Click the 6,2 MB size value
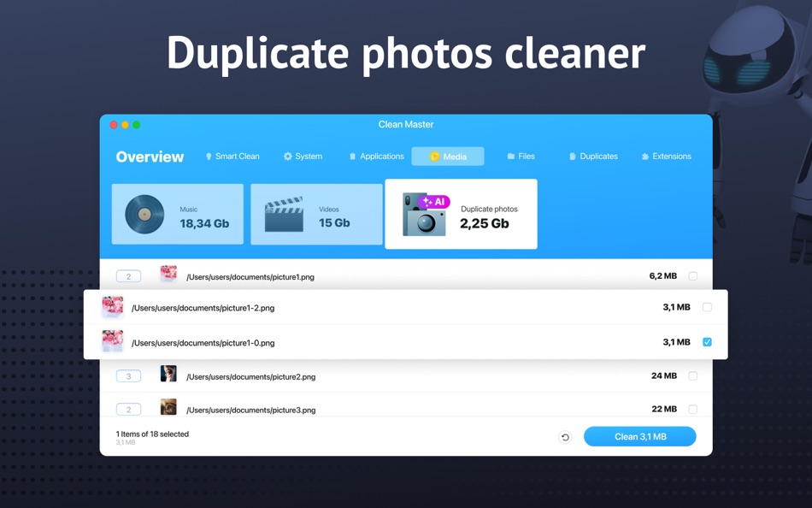Viewport: 812px width, 508px height. tap(663, 275)
